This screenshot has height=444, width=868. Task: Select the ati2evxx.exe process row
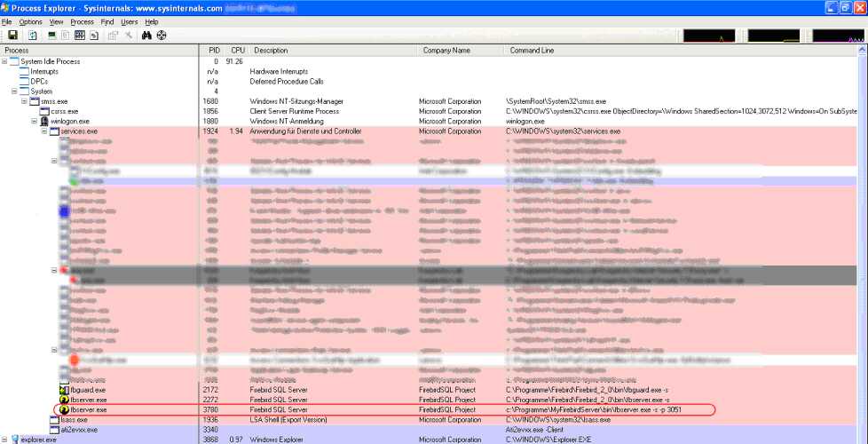tap(429, 430)
